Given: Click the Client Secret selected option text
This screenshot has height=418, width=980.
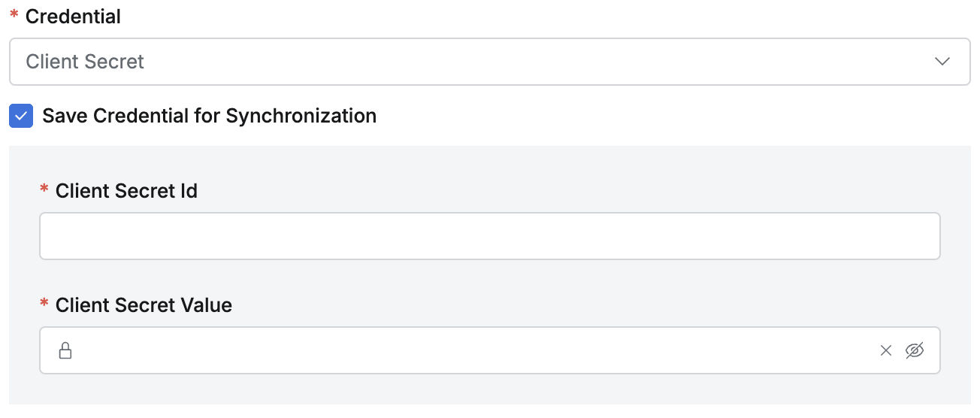Looking at the screenshot, I should [85, 62].
